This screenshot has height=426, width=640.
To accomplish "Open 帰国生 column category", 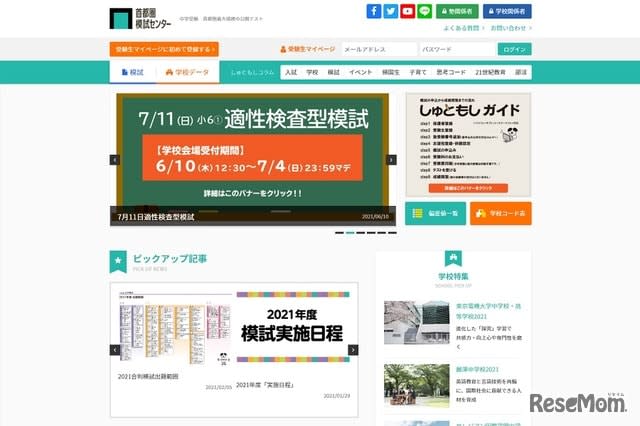I will pyautogui.click(x=391, y=72).
